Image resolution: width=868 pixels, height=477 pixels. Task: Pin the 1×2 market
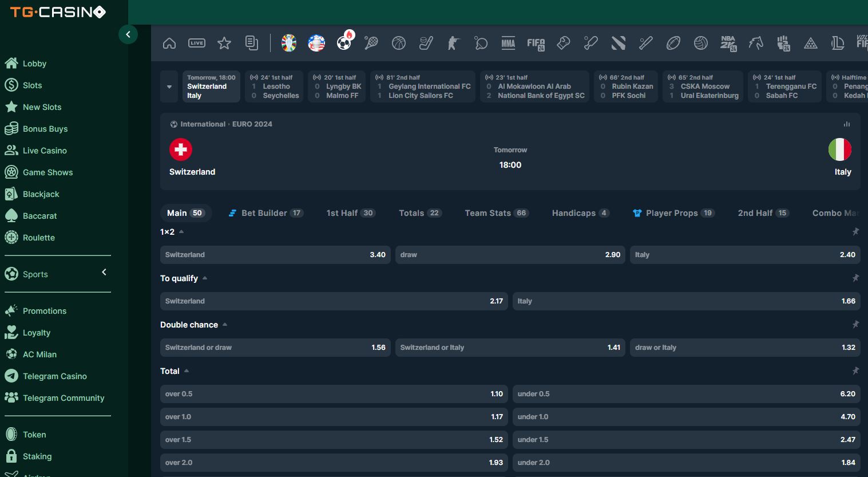tap(855, 232)
